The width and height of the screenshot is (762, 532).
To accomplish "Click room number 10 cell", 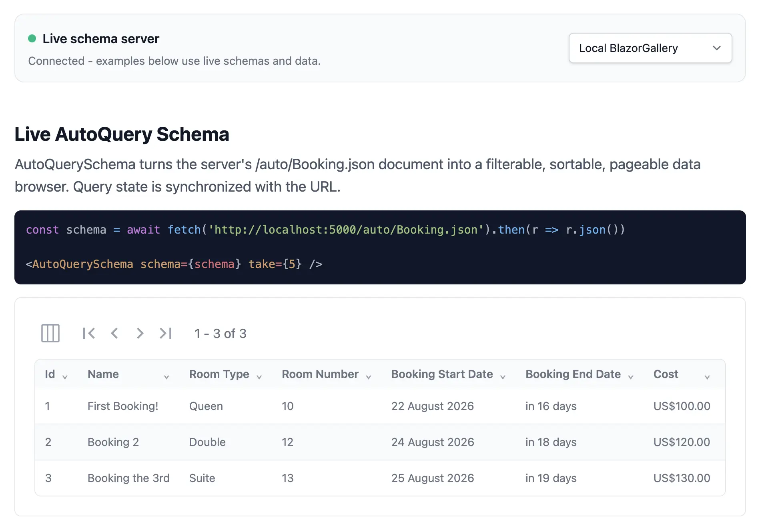I will pyautogui.click(x=288, y=406).
